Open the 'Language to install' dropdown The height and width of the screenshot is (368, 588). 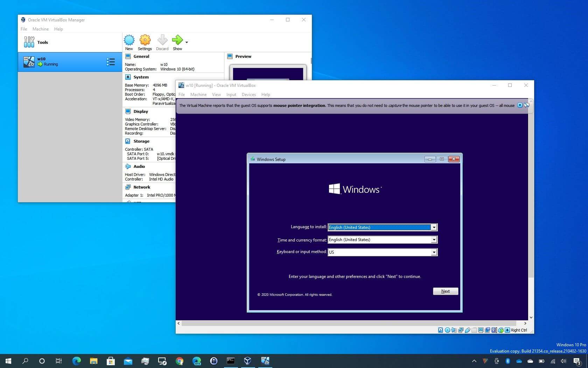coord(434,227)
